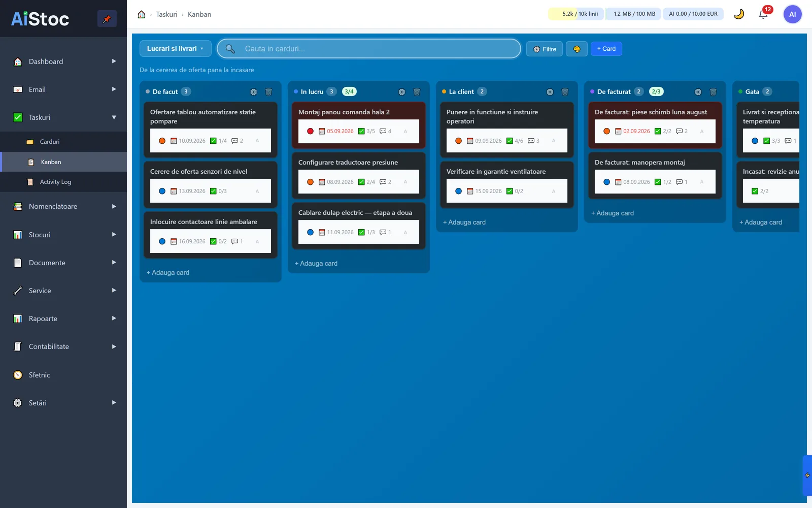Delete the De facut column via trash icon
The image size is (812, 508).
[268, 92]
